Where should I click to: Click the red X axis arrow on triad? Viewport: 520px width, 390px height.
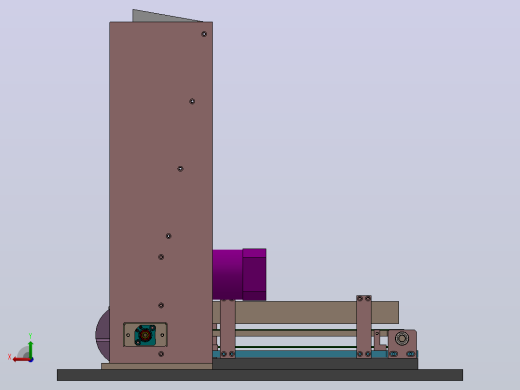click(21, 360)
